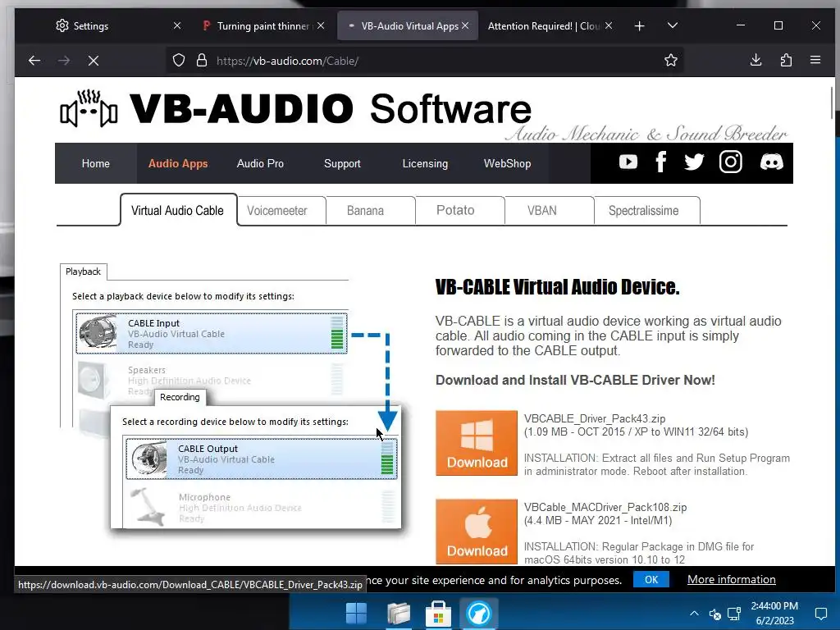Show hidden tray icons chevron

(x=694, y=614)
